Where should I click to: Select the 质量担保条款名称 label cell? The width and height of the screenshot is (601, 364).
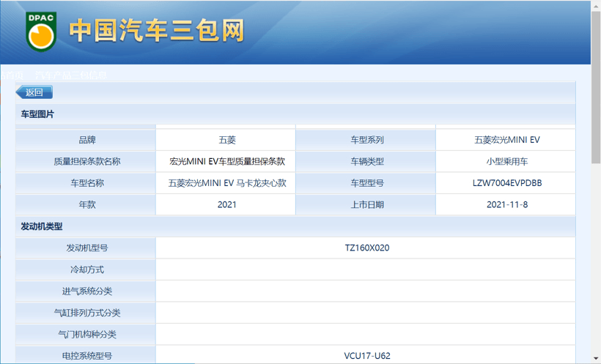(86, 161)
